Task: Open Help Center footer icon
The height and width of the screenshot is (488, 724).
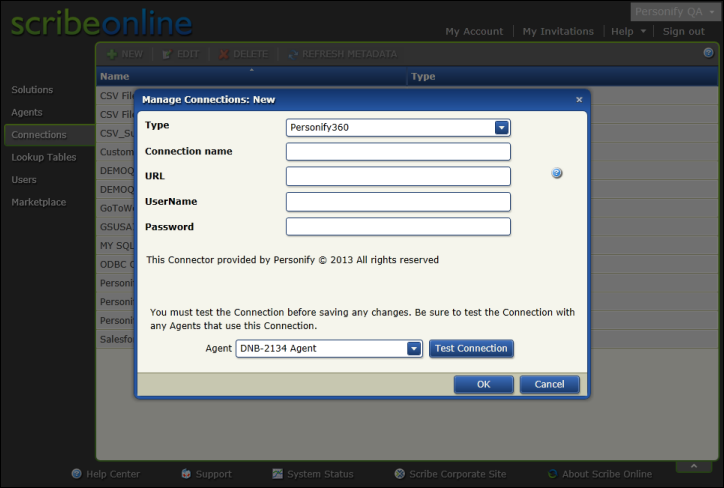Action: (x=77, y=474)
